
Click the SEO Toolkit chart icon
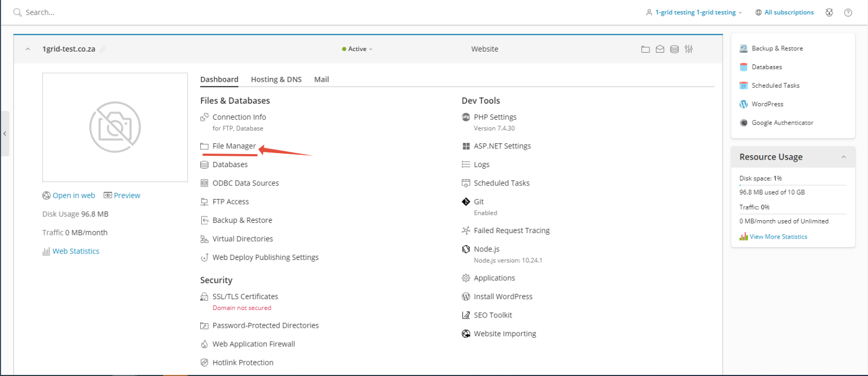[466, 315]
